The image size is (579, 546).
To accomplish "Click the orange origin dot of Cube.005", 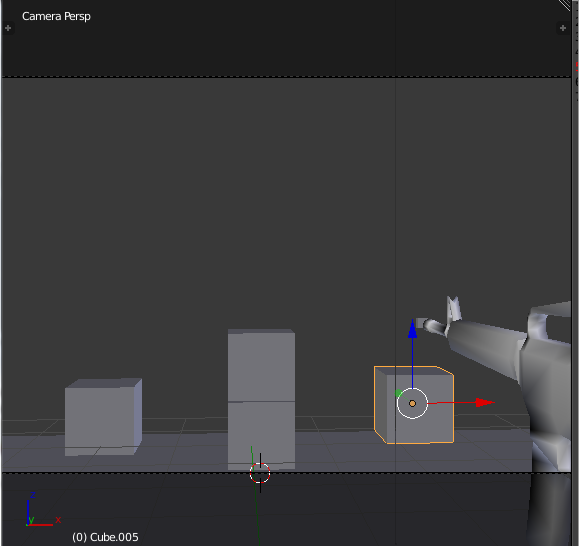I will click(x=412, y=404).
